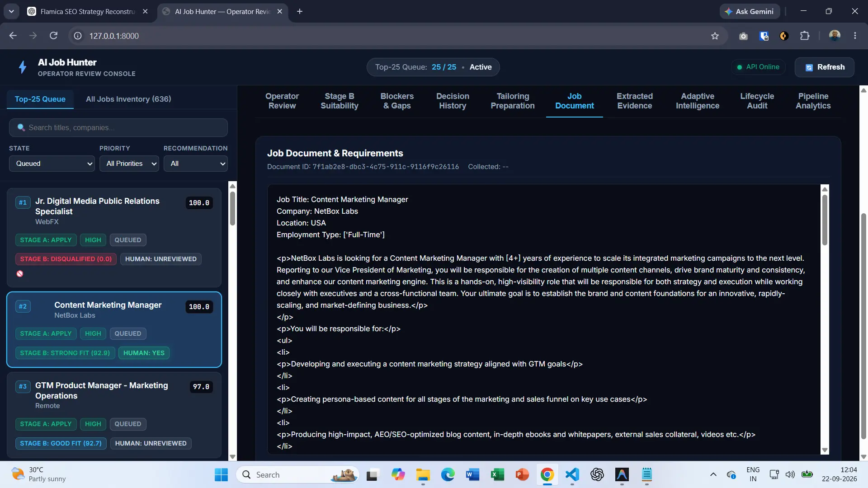
Task: Click the search magnifier icon in job search
Action: point(21,128)
